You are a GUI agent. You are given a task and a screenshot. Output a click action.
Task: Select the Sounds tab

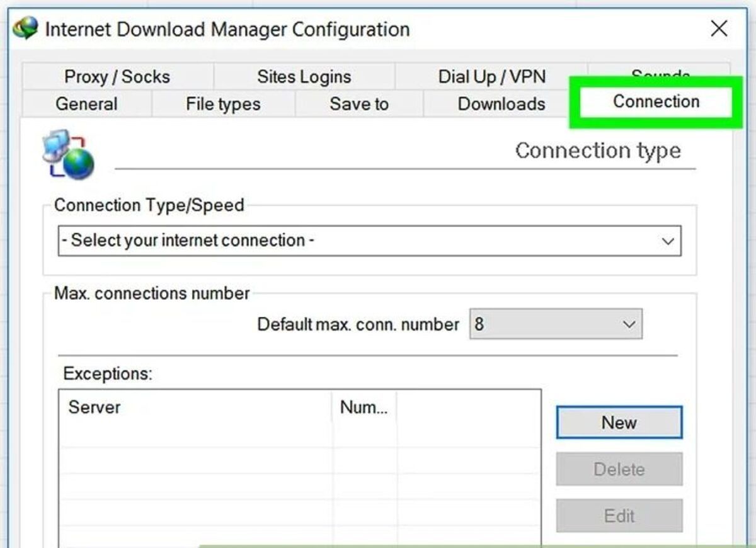660,72
